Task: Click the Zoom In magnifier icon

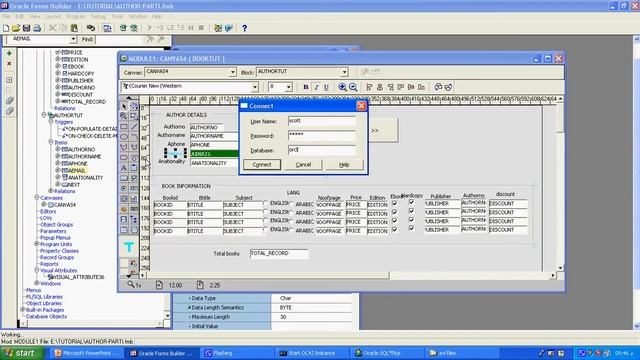Action: (x=342, y=87)
